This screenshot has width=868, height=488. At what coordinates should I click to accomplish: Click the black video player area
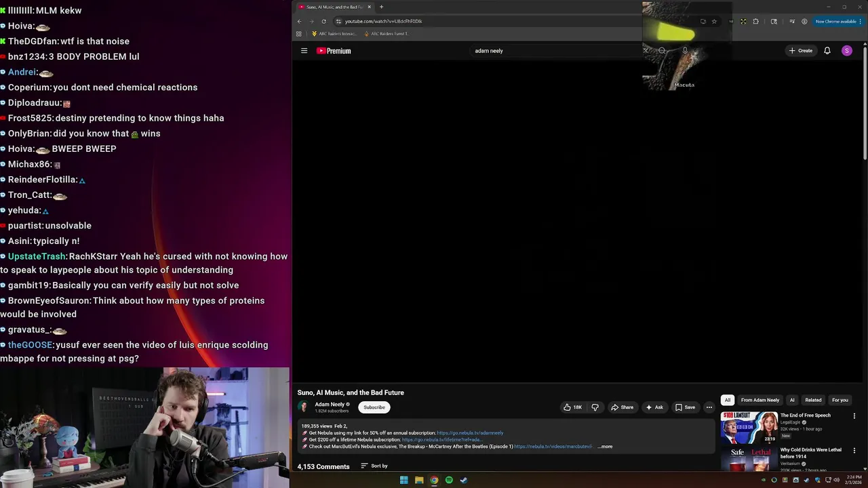[576, 220]
